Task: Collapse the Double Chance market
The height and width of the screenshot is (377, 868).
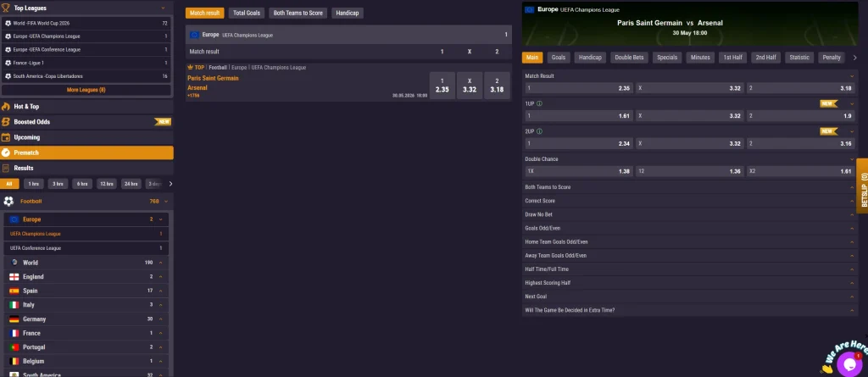Action: coord(852,159)
